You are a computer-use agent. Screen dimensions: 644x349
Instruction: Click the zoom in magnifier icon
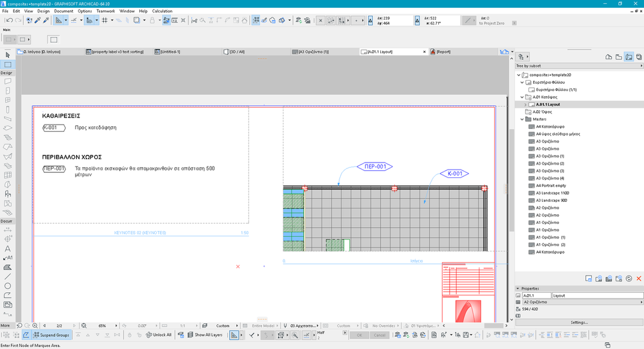[35, 326]
